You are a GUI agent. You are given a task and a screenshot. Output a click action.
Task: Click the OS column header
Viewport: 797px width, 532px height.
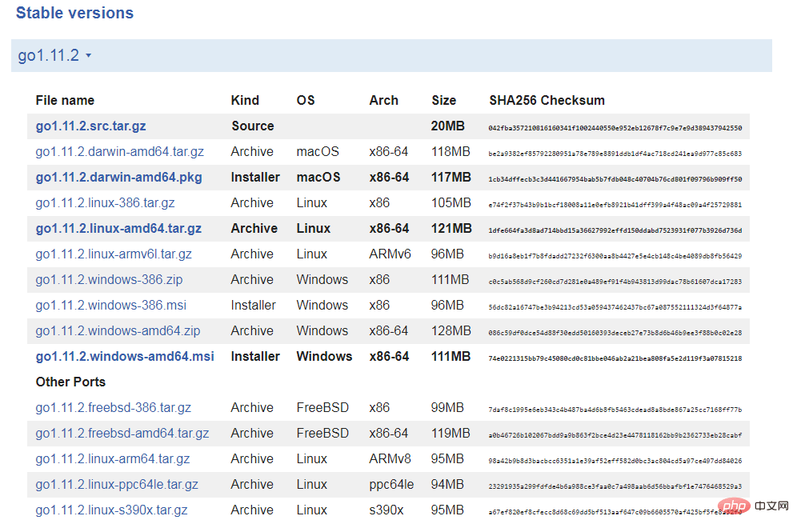click(306, 101)
